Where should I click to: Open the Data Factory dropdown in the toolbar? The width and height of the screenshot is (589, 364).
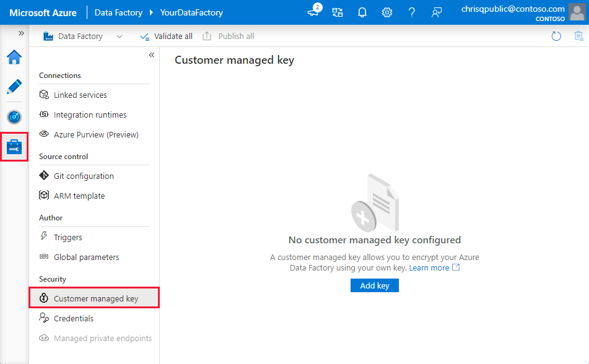pos(120,36)
